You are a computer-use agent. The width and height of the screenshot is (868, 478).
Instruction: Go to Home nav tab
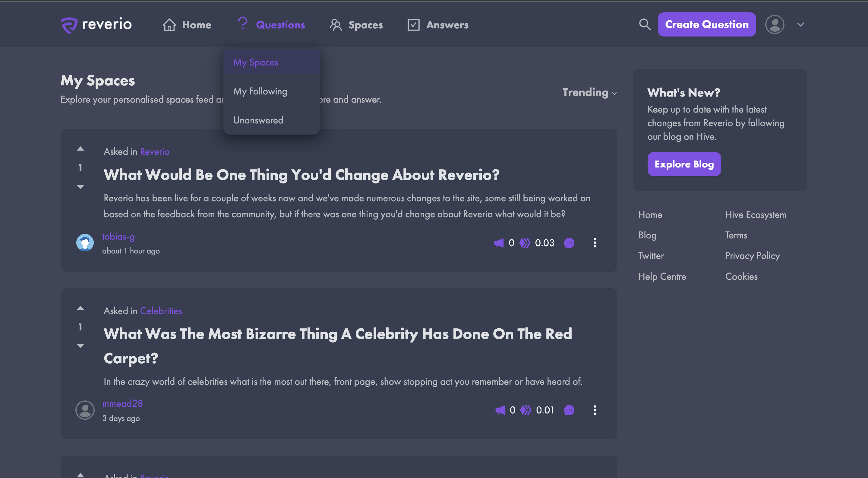coord(187,25)
